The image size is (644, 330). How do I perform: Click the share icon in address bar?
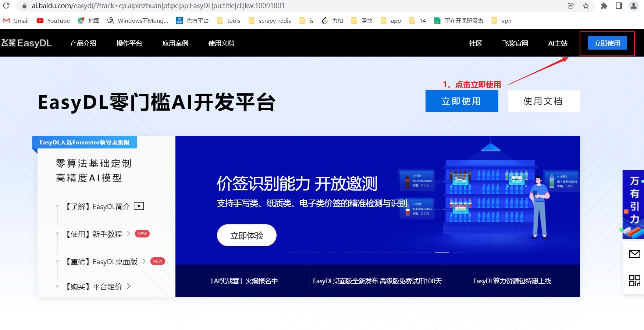[571, 6]
